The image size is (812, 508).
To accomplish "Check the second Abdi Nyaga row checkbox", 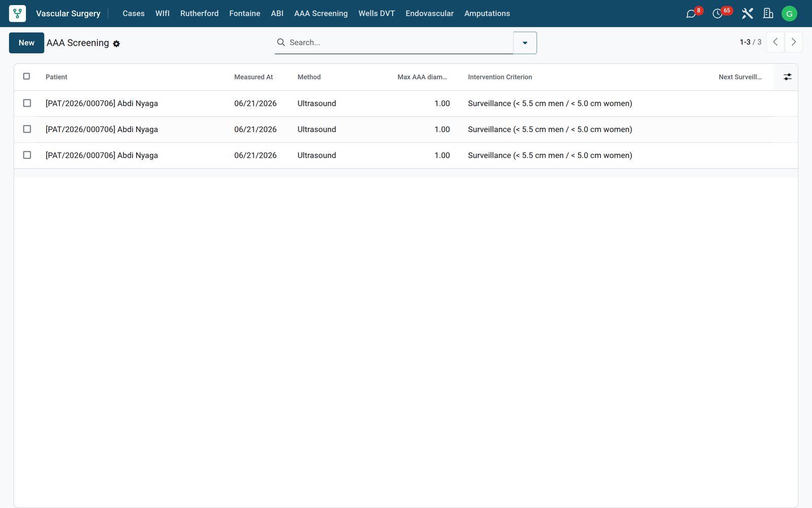I will [27, 129].
